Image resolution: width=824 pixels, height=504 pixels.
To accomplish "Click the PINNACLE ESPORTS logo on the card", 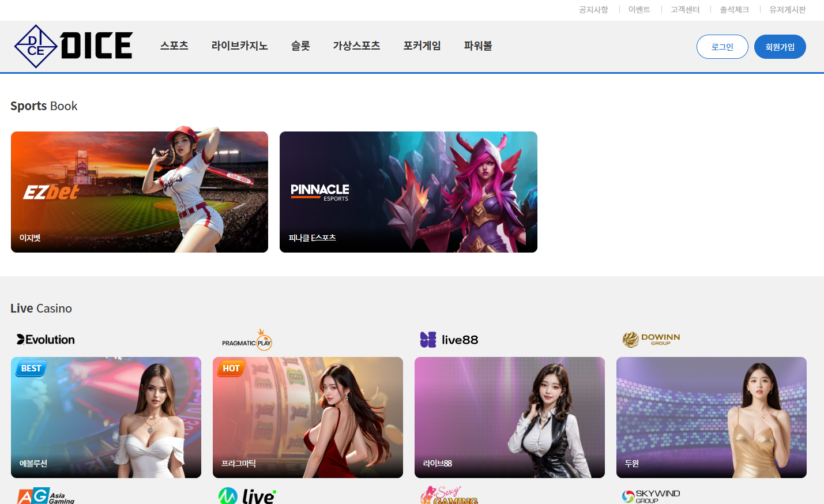I will coord(320,192).
